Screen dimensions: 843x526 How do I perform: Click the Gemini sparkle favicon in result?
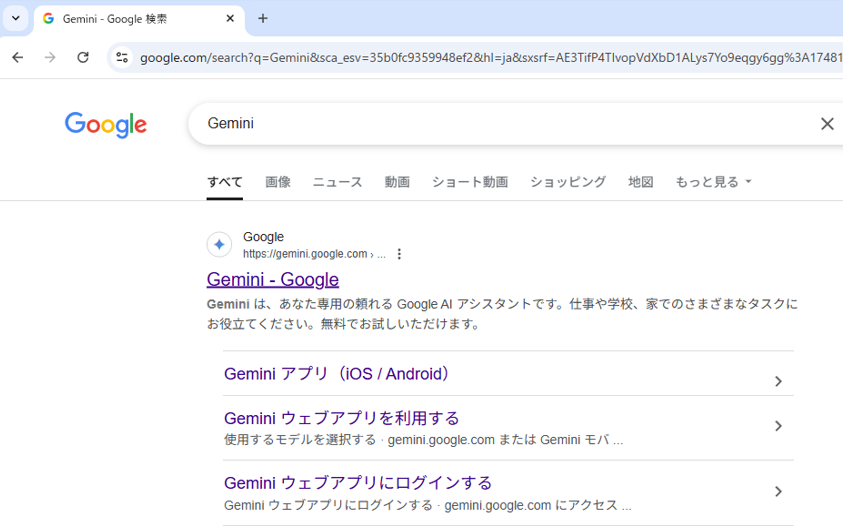(219, 245)
